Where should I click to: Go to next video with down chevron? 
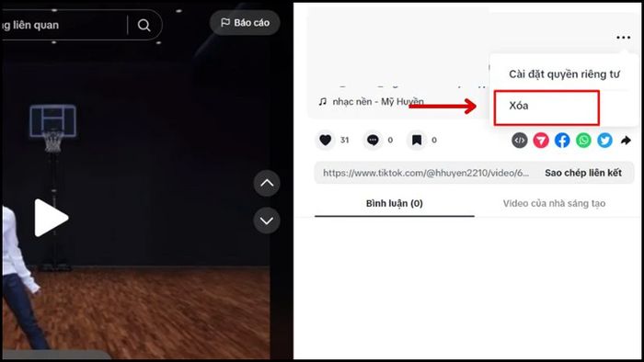tap(267, 221)
